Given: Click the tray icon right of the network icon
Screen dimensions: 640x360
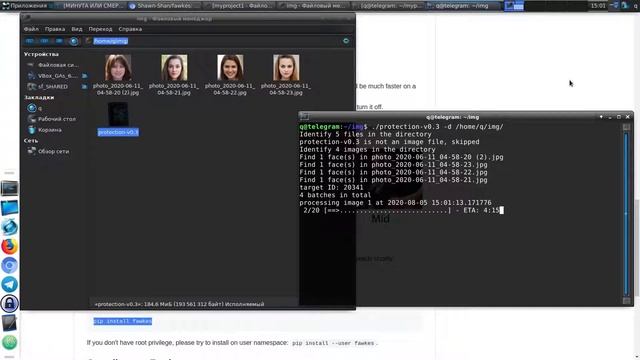Looking at the screenshot, I should (x=625, y=6).
